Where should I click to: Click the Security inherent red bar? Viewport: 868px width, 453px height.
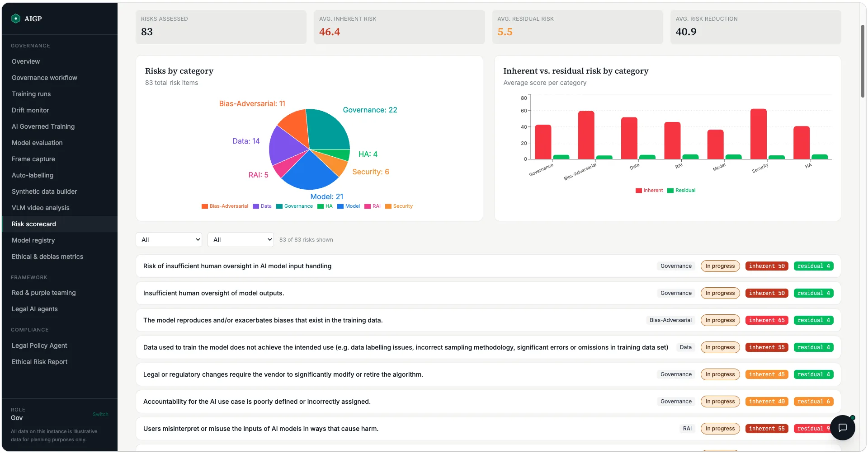759,134
